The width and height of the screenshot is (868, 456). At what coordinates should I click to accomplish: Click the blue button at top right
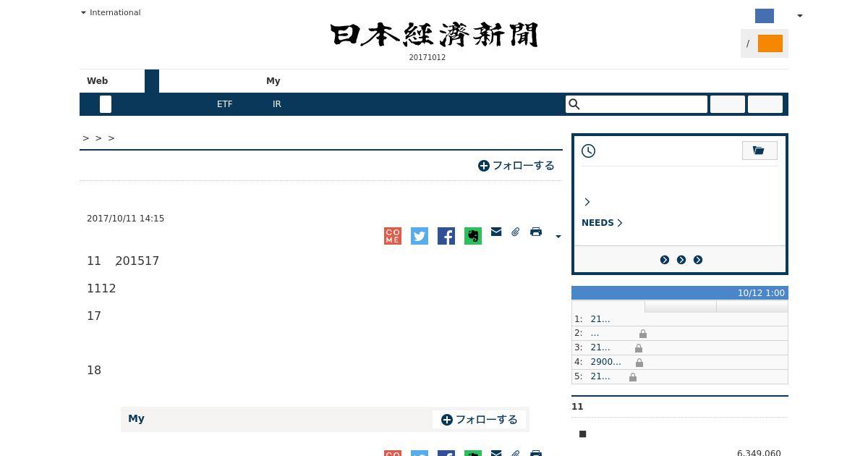coord(765,16)
